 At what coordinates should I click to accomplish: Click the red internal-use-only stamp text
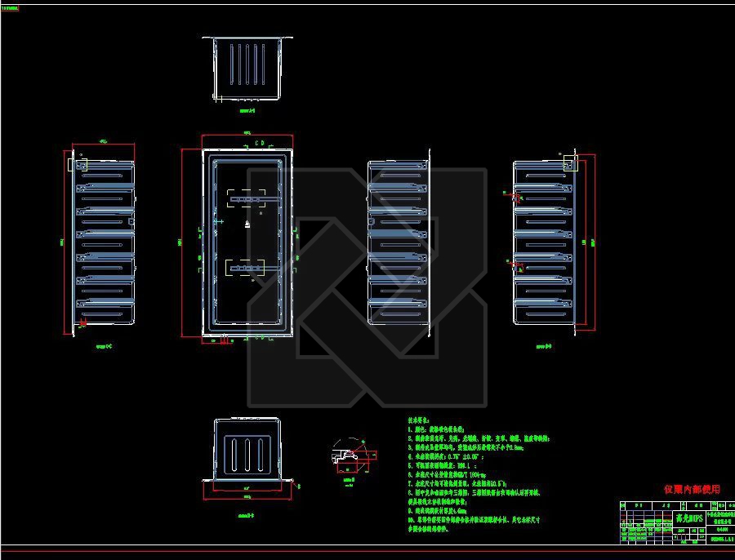pos(691,489)
